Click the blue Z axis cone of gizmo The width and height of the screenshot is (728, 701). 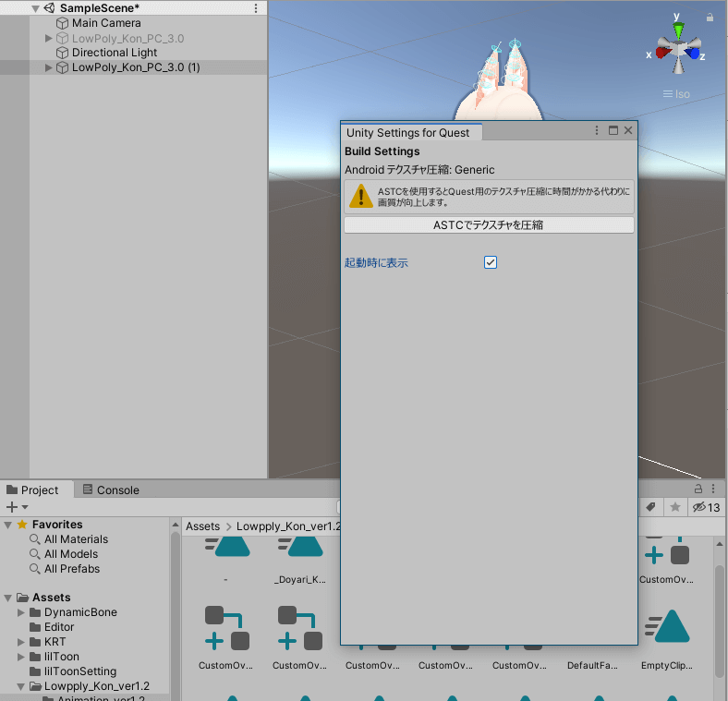tap(694, 53)
